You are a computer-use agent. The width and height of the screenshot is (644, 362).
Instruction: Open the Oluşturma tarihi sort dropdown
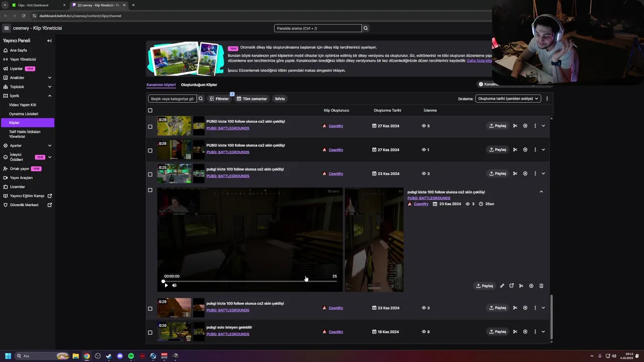pyautogui.click(x=508, y=99)
